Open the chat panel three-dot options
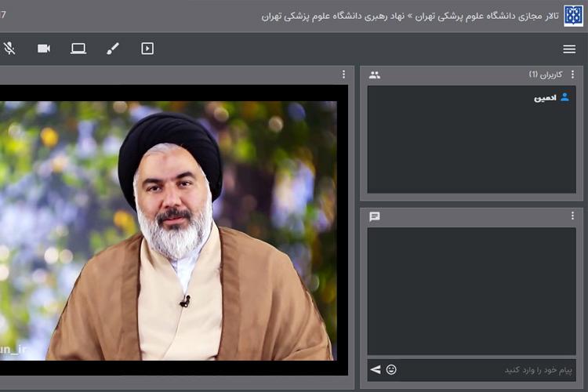588x392 pixels. point(572,216)
